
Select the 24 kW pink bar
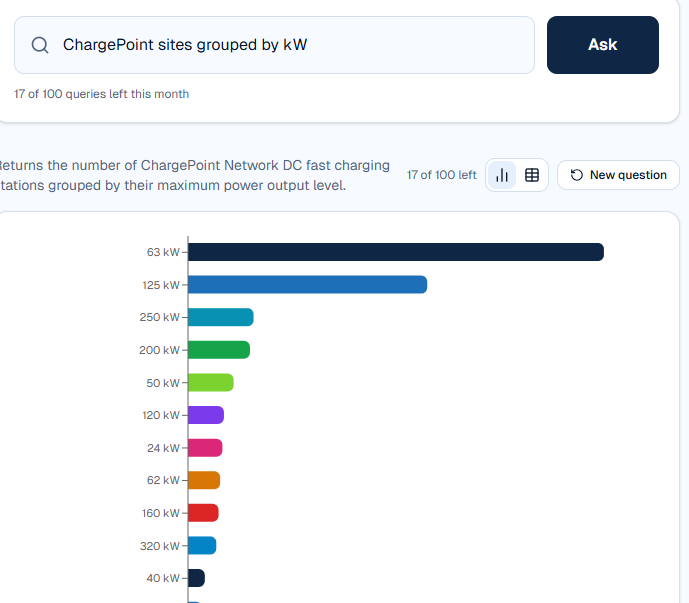(x=205, y=447)
